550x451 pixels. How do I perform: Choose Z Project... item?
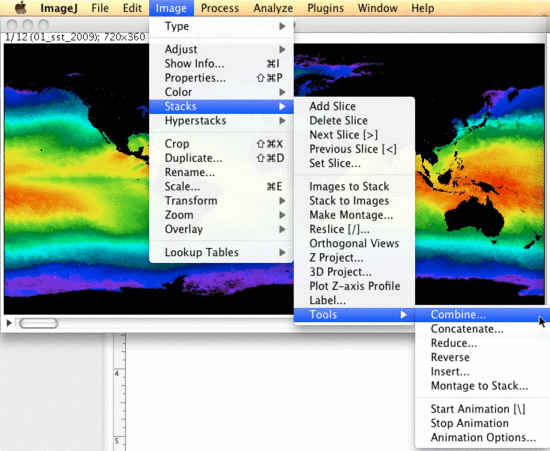pyautogui.click(x=354, y=258)
